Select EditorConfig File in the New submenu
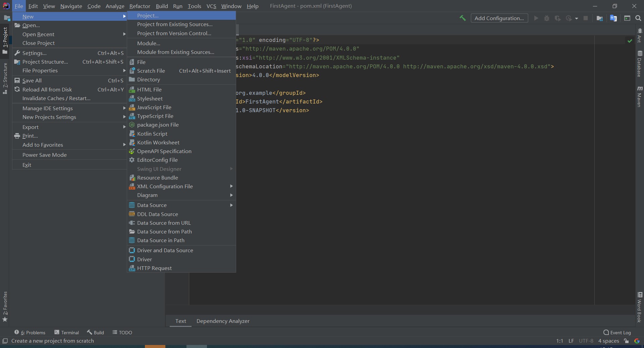 point(181,160)
